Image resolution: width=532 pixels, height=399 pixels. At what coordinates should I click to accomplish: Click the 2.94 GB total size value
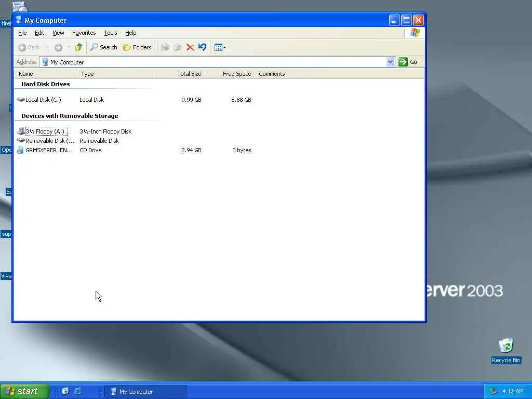(x=191, y=150)
